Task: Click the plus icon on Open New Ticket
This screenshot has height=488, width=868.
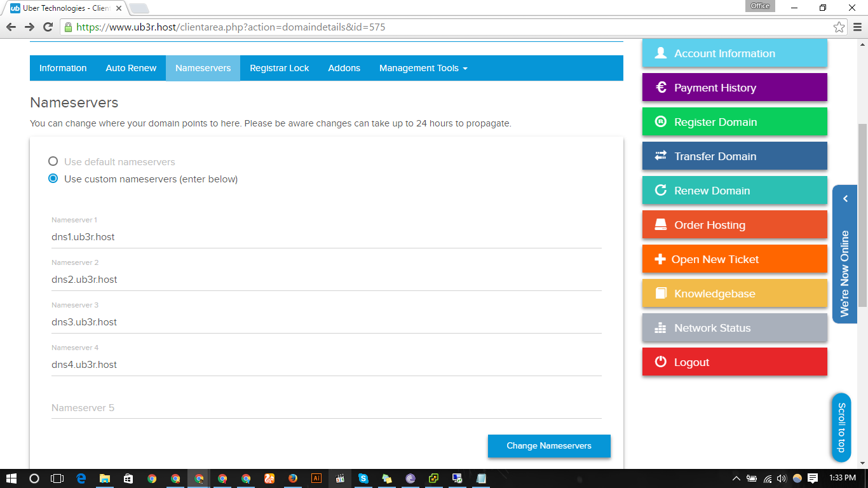Action: 660,259
